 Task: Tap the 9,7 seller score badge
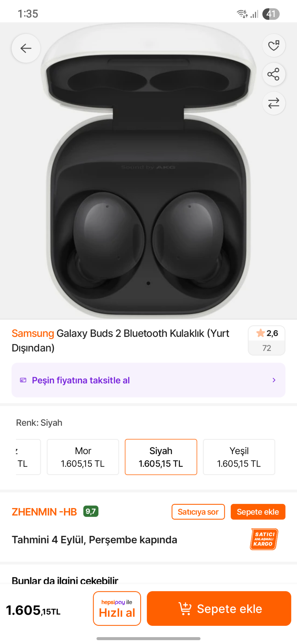pos(91,512)
